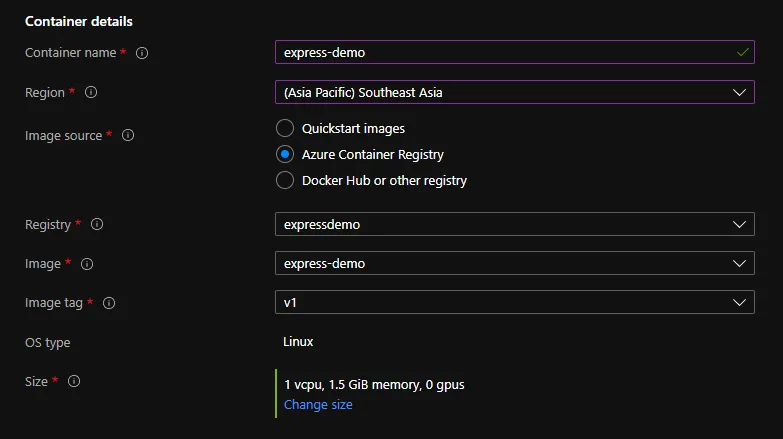
Task: Expand the Image dropdown list
Action: [x=514, y=263]
